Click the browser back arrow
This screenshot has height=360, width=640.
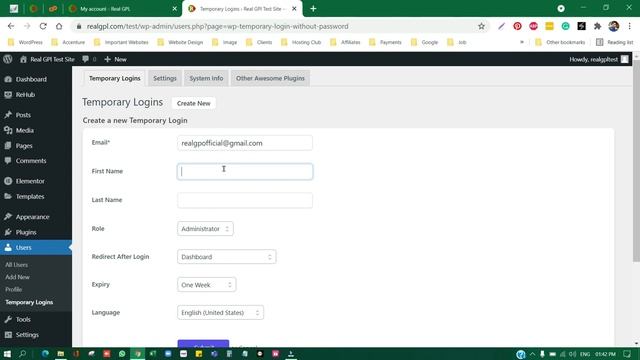click(11, 26)
